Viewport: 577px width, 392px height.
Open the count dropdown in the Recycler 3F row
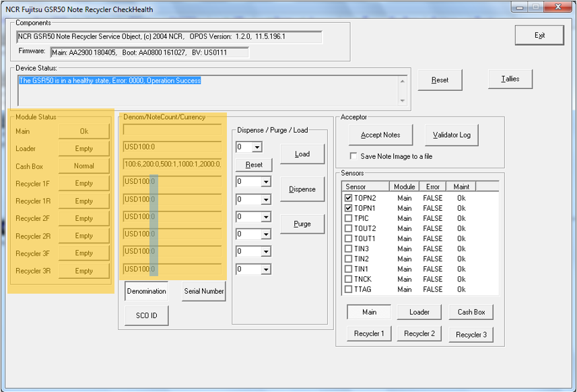click(x=266, y=252)
